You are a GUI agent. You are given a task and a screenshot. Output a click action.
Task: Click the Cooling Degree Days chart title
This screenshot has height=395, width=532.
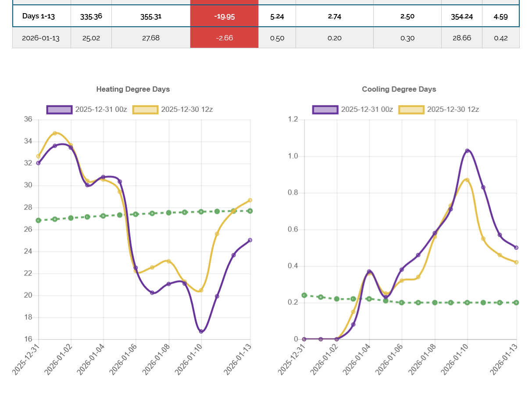point(399,89)
